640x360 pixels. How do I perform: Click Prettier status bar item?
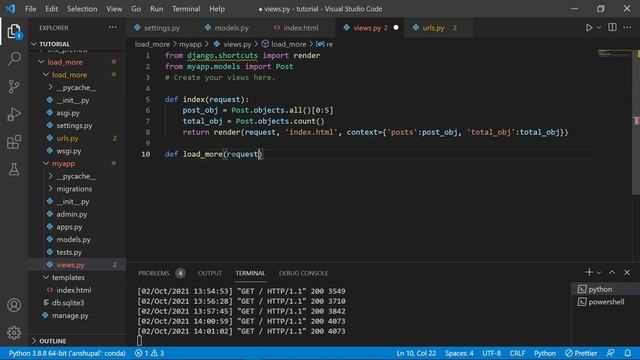tap(581, 353)
